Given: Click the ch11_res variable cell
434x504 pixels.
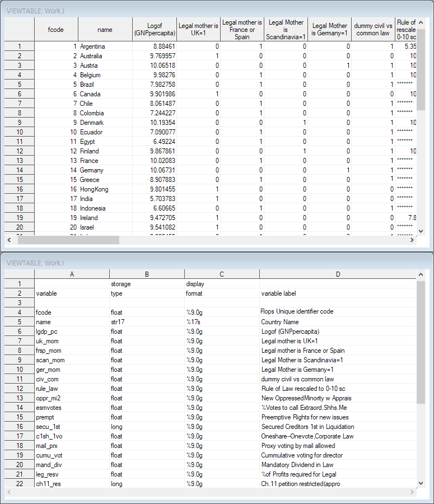Looking at the screenshot, I should (72, 483).
